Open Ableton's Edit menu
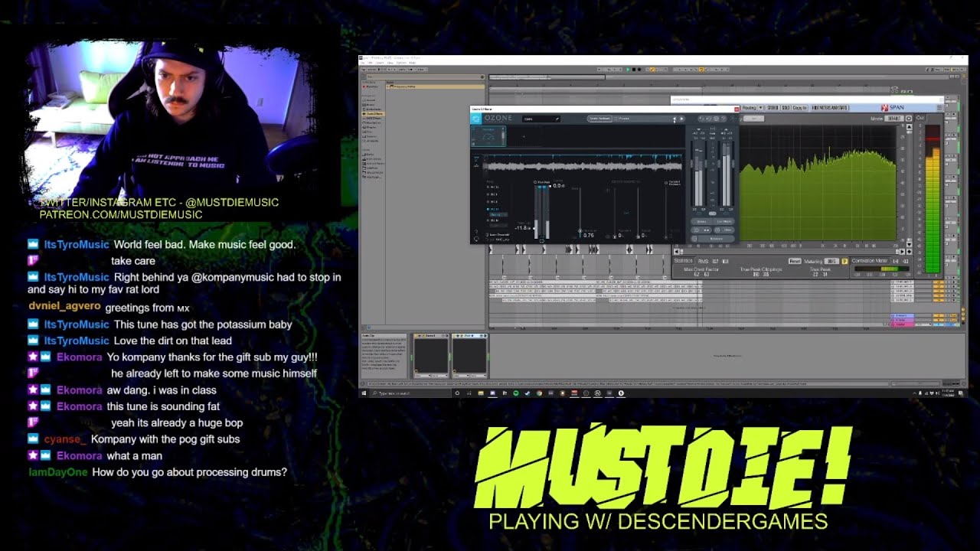This screenshot has width=980, height=551. coord(370,63)
